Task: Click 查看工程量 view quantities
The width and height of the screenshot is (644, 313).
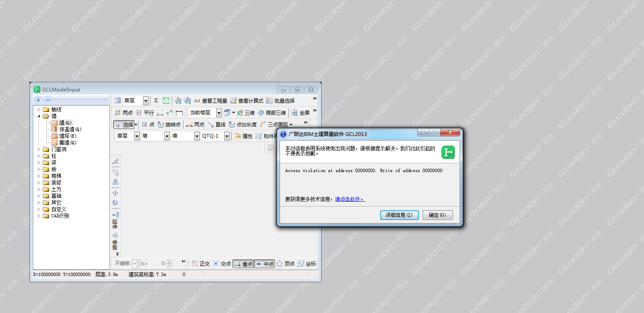Action: coord(211,101)
